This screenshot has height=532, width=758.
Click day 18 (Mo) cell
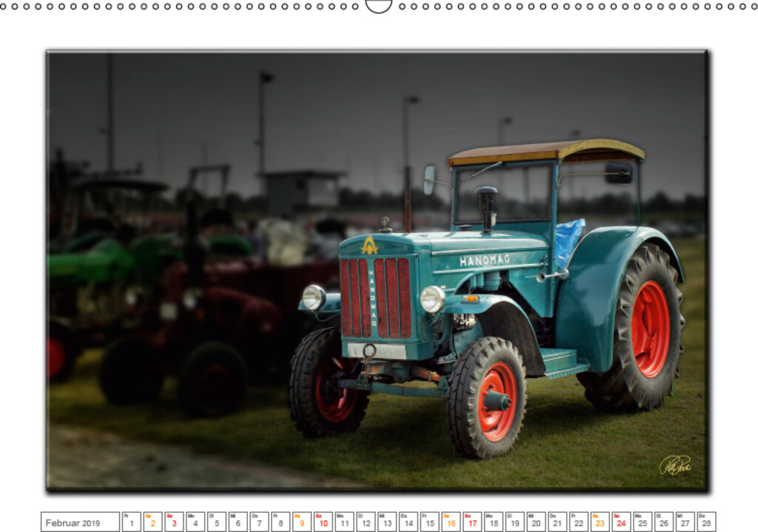[494, 522]
